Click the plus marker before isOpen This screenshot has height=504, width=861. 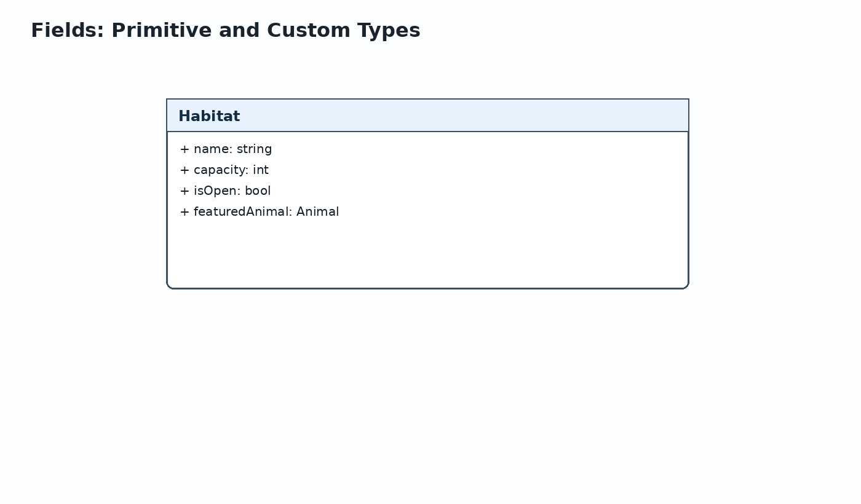(x=184, y=191)
